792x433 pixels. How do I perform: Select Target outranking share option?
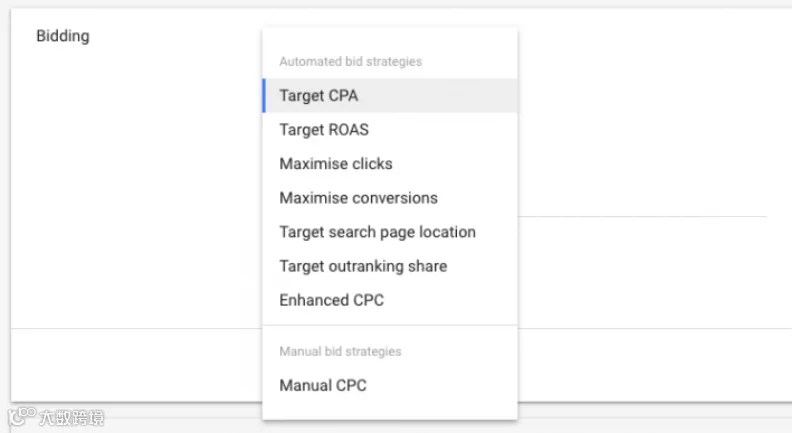pyautogui.click(x=363, y=266)
